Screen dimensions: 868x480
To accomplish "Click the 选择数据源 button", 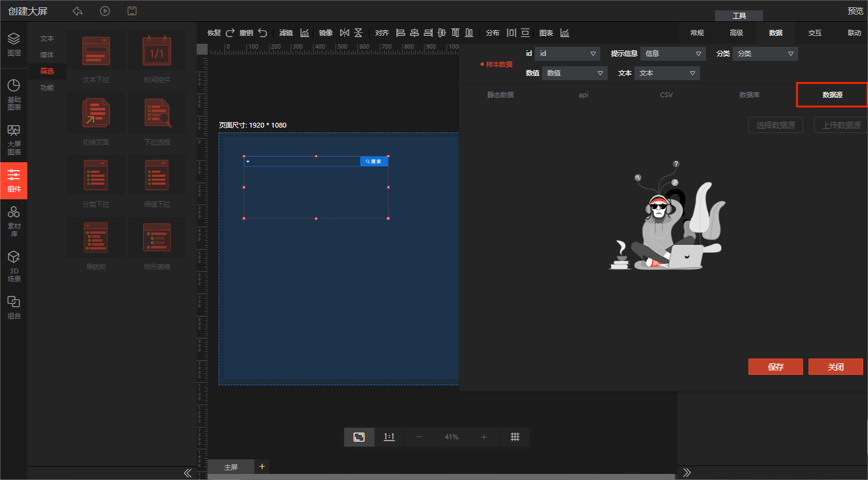I will click(775, 125).
